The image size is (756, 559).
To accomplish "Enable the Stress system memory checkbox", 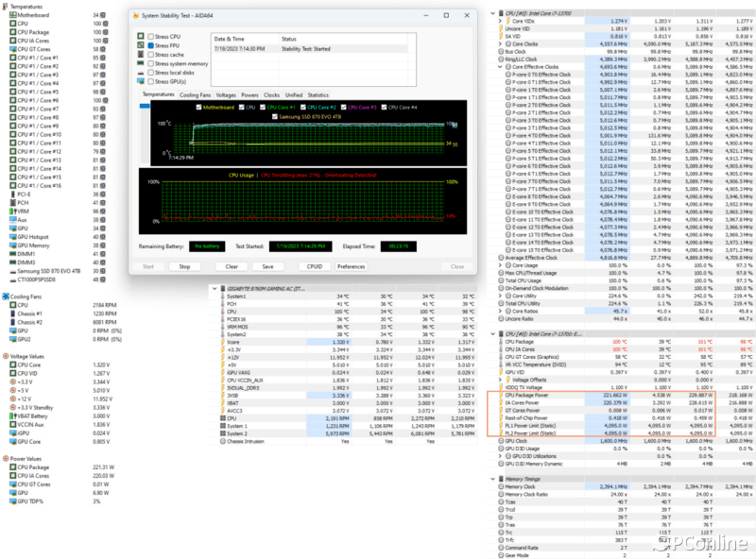I will 151,63.
